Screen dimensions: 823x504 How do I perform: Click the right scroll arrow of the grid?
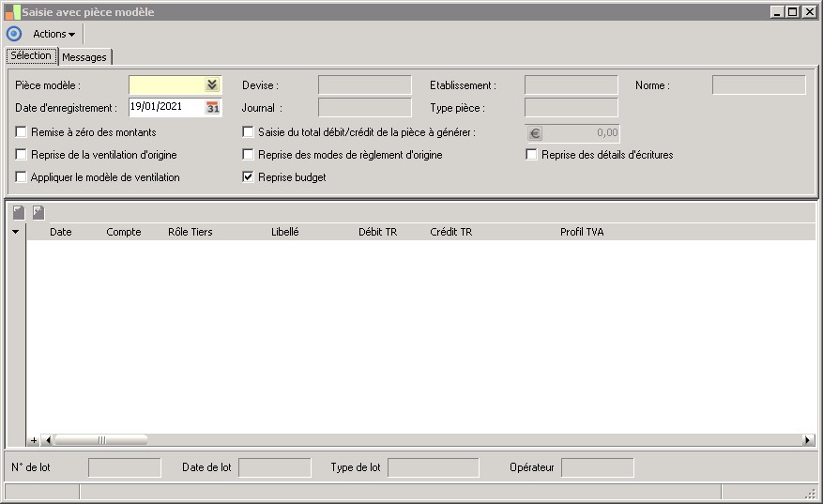click(808, 440)
